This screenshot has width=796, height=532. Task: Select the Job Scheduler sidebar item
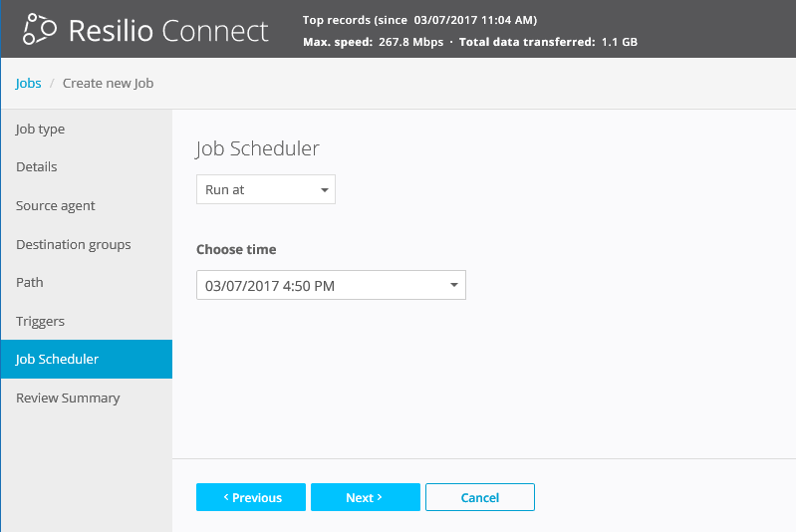coord(57,359)
